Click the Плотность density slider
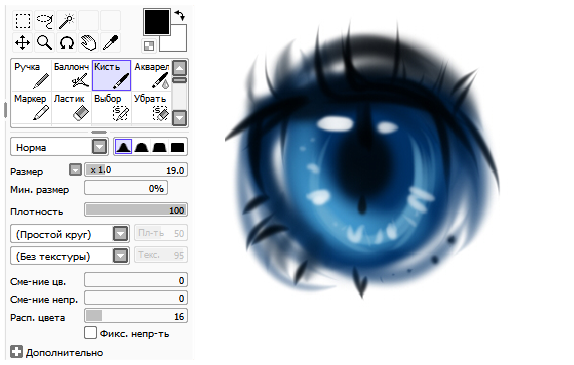 coord(136,210)
